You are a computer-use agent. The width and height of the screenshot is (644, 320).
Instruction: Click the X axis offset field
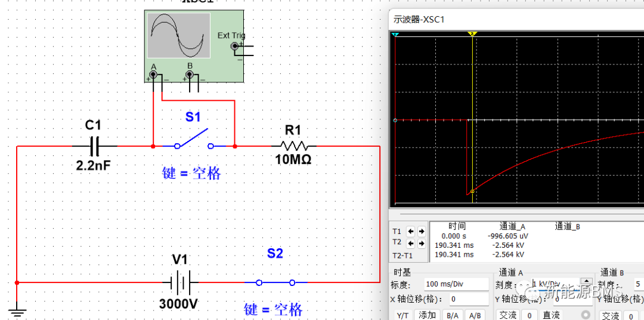pyautogui.click(x=468, y=299)
